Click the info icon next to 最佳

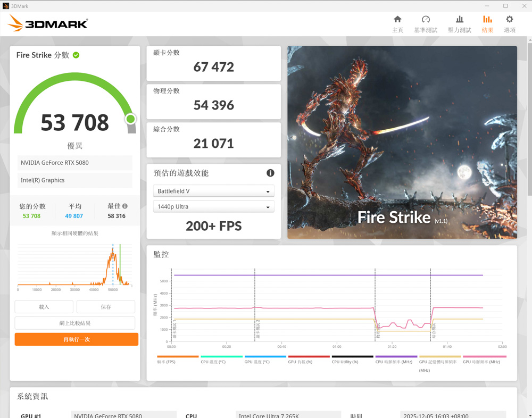[x=125, y=206]
